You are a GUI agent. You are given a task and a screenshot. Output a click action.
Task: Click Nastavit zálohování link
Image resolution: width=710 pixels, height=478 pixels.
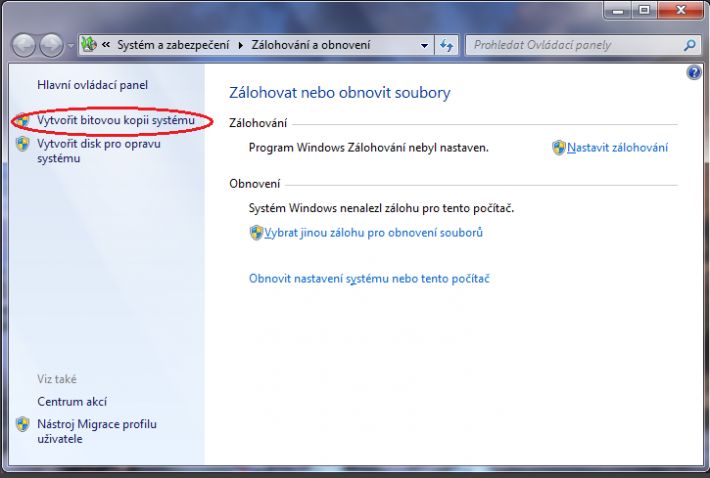tap(618, 148)
